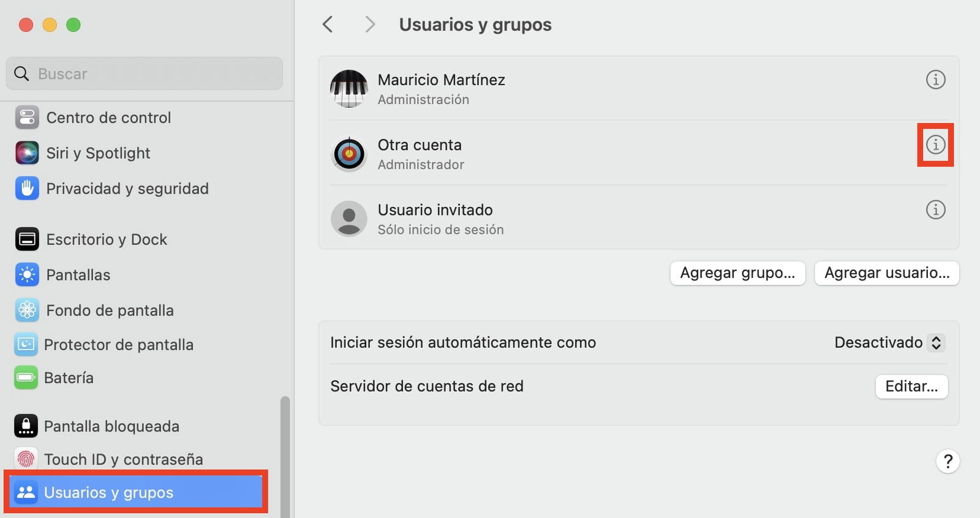Click the Usuario invitado name
Viewport: 980px width, 518px height.
(435, 209)
